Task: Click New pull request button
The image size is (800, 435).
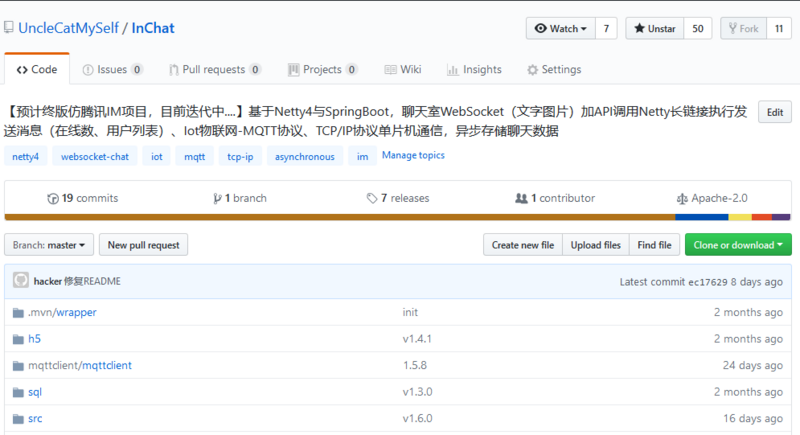Action: tap(143, 245)
